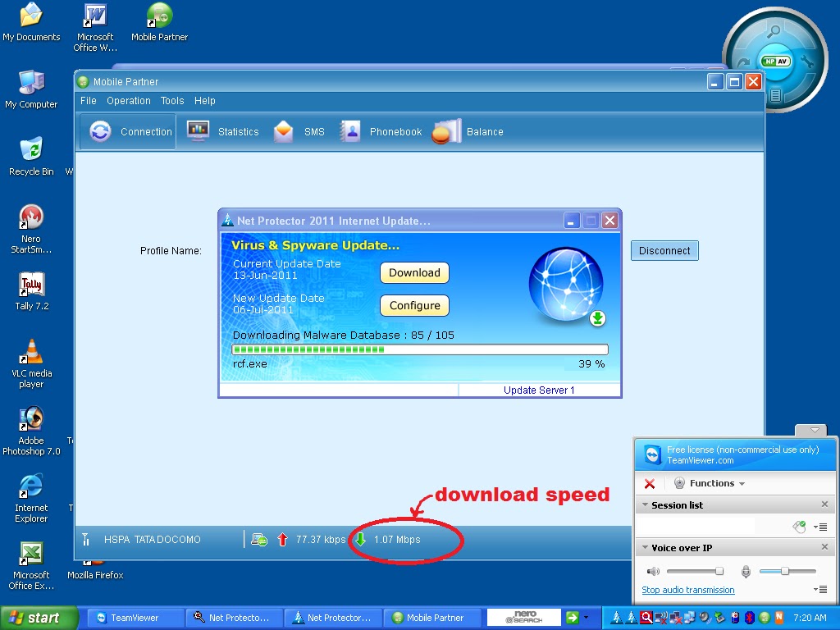Click the HSPA TATA DOCOMO network label
This screenshot has width=840, height=630.
pos(152,540)
